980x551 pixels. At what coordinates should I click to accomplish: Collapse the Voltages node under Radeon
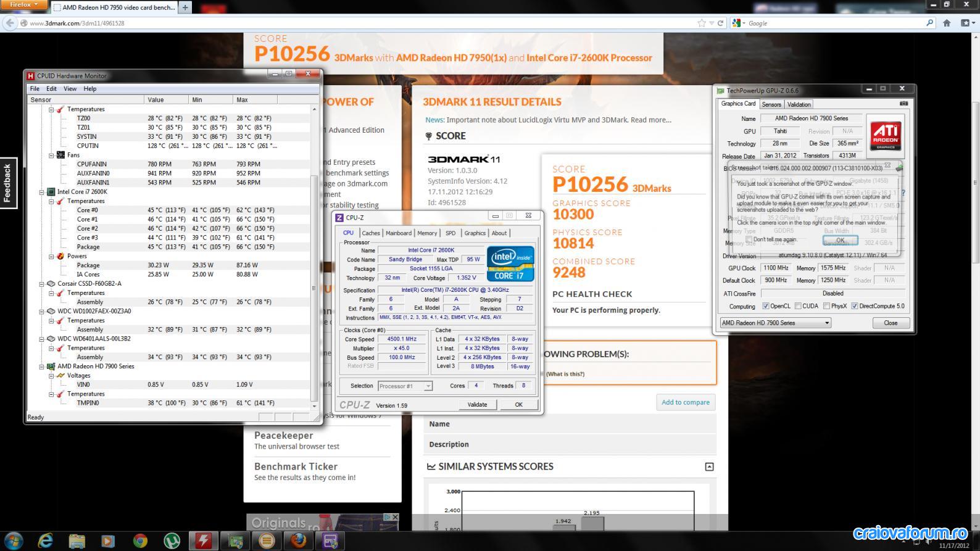click(x=52, y=375)
